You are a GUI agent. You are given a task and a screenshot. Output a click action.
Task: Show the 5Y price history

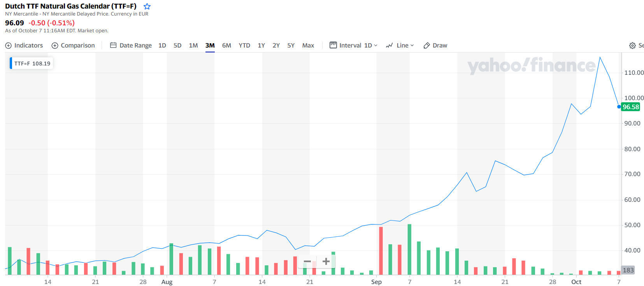(291, 46)
